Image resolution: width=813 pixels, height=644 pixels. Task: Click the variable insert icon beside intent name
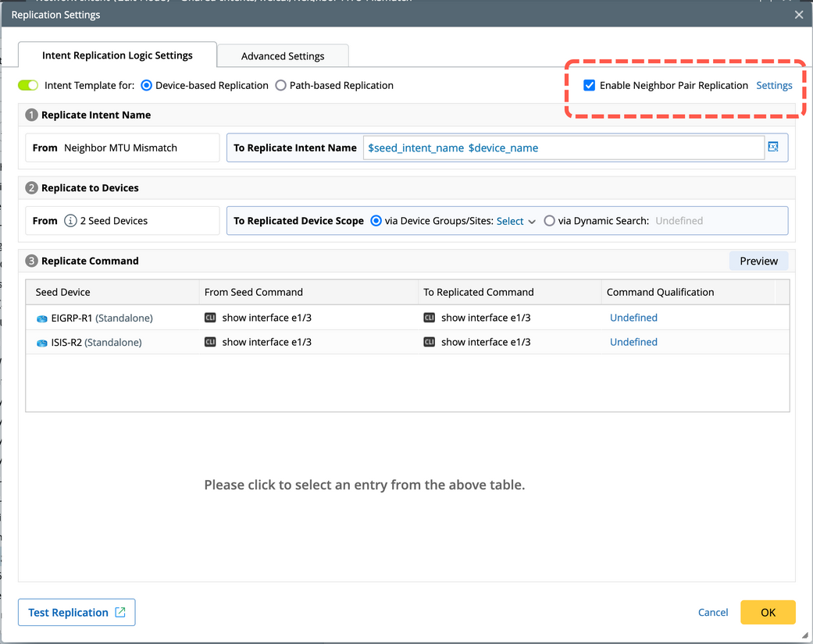click(773, 147)
